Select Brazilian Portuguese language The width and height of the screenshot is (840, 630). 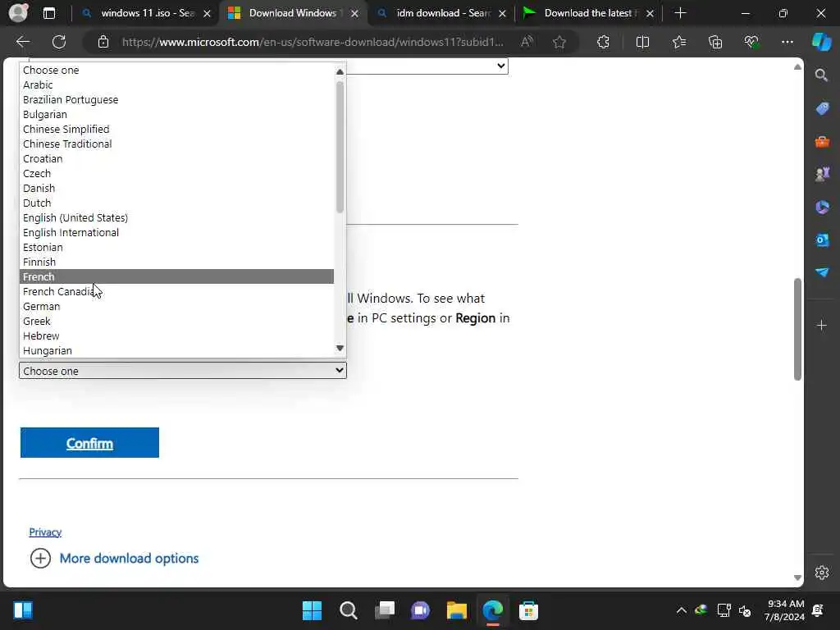point(177,99)
